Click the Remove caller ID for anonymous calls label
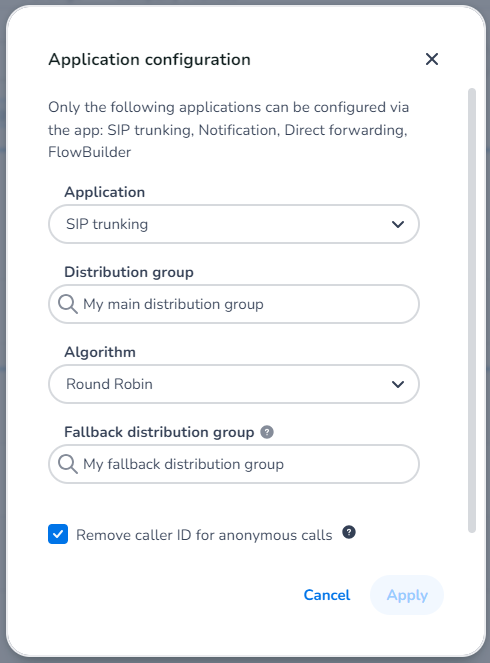This screenshot has height=663, width=490. coord(204,535)
